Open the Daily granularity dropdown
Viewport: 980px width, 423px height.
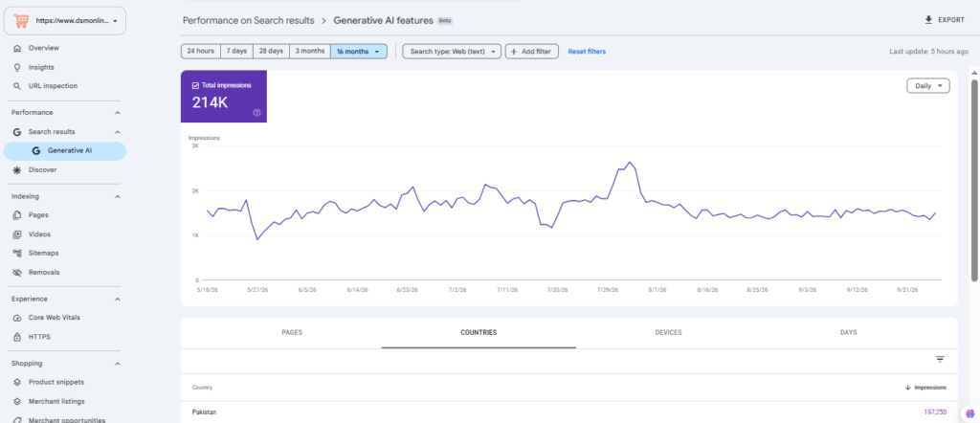tap(928, 86)
